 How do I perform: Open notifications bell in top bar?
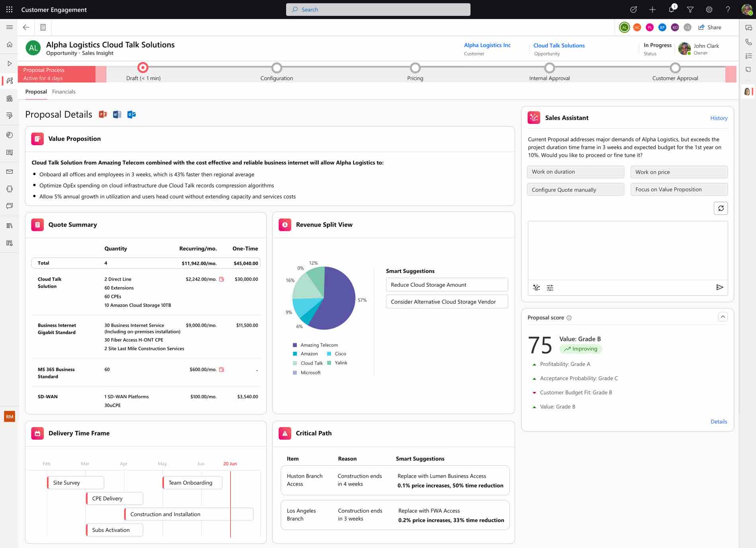[672, 10]
